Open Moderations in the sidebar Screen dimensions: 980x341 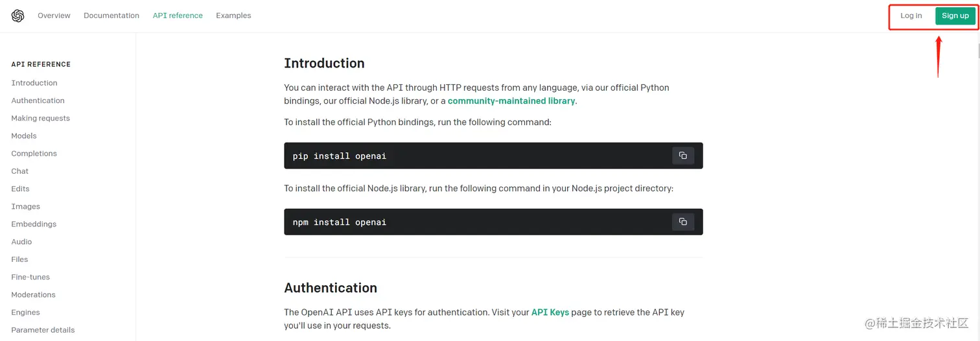point(33,294)
